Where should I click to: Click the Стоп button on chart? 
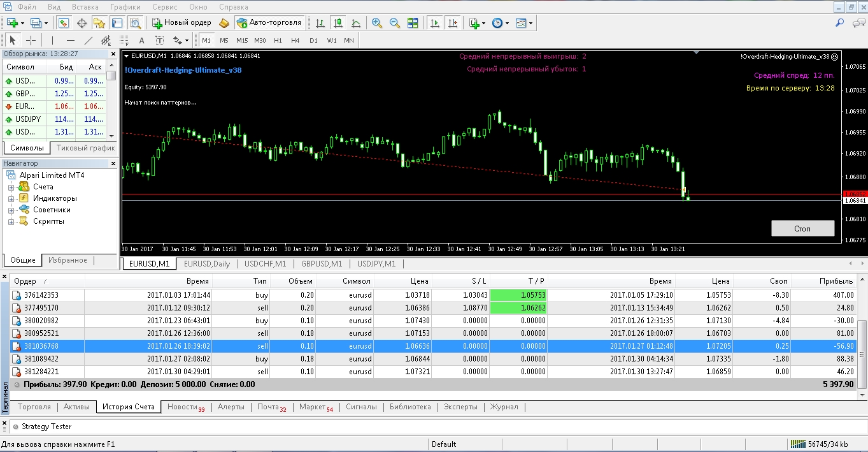coord(802,228)
